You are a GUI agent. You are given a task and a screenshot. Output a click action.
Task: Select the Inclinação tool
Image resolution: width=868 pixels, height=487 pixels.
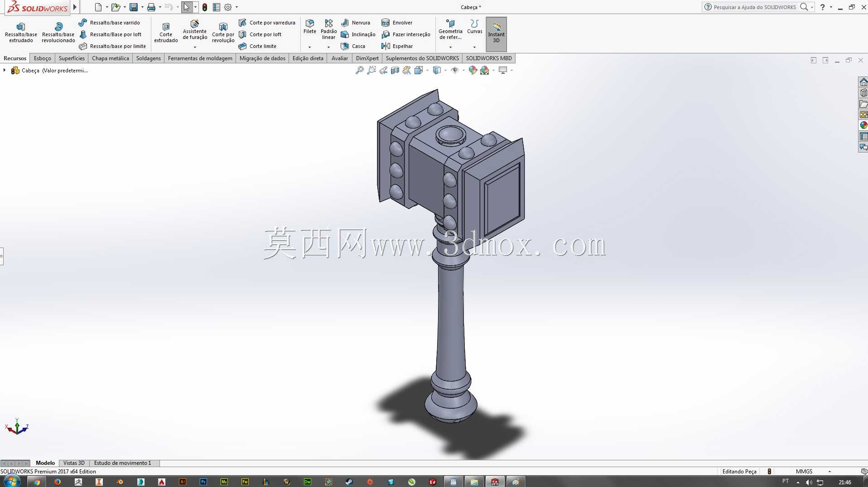pos(358,34)
